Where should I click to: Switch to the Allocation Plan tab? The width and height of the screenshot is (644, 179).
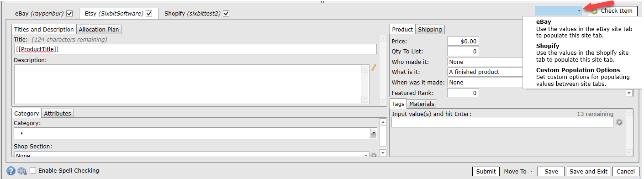click(99, 29)
